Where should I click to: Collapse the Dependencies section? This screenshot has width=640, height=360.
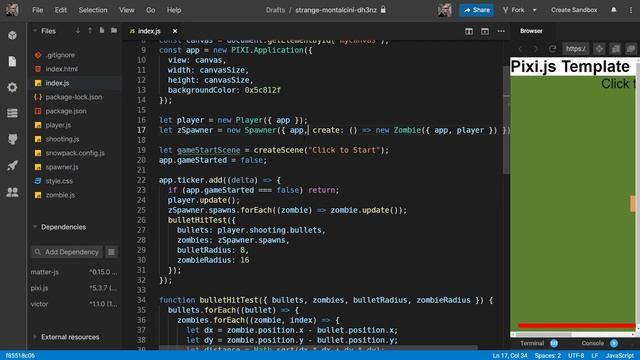pyautogui.click(x=35, y=227)
